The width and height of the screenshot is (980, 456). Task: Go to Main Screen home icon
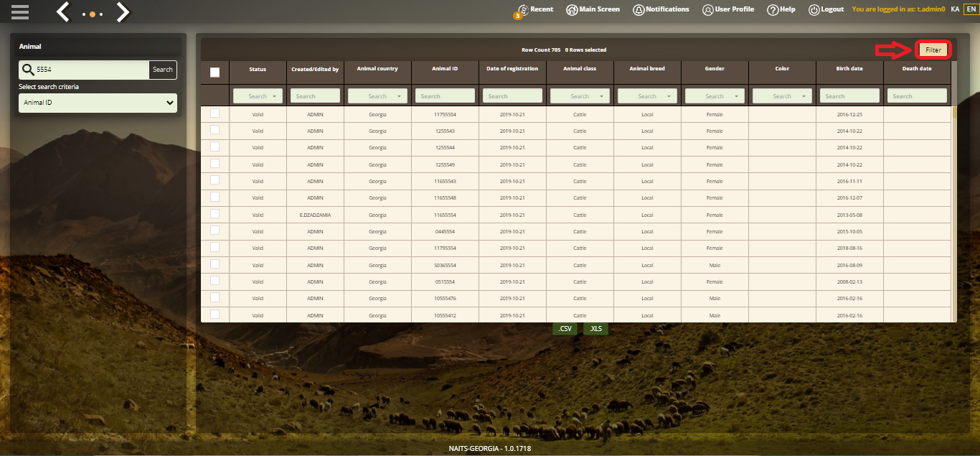coord(572,10)
